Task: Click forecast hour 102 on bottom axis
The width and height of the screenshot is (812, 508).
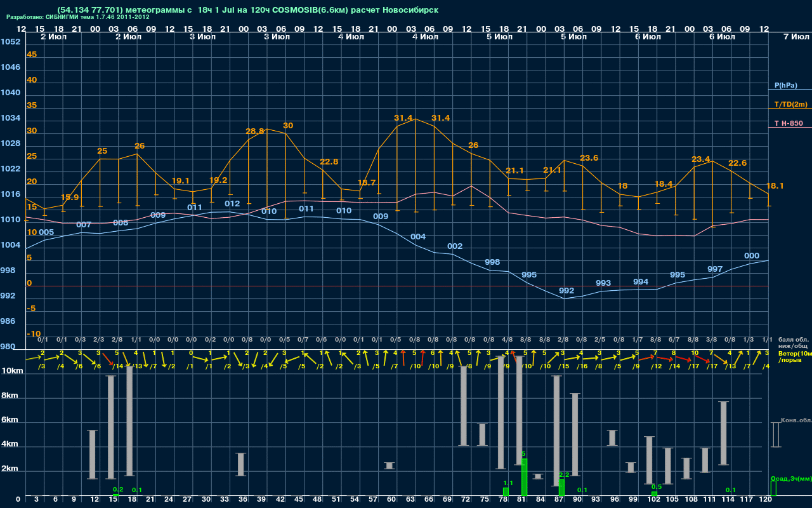Action: pos(654,501)
